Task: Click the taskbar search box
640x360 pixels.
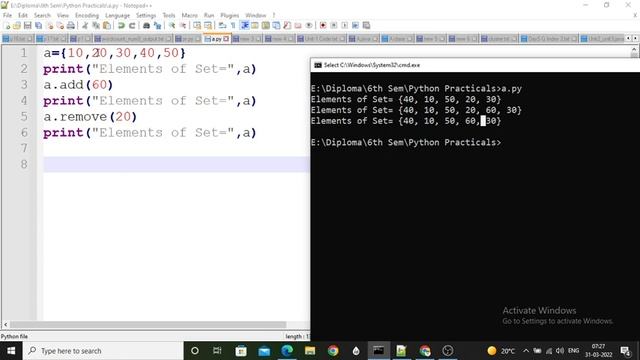Action: 103,351
